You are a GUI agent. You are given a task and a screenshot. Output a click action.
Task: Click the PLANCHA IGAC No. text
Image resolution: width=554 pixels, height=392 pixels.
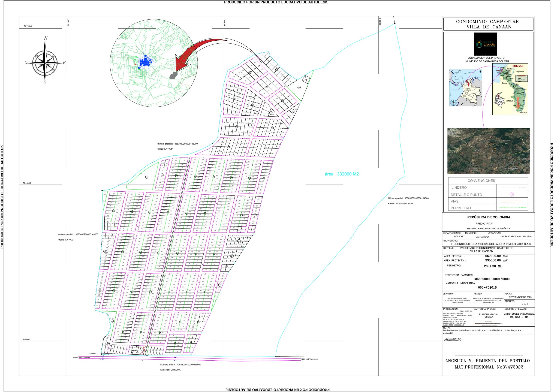click(x=489, y=314)
